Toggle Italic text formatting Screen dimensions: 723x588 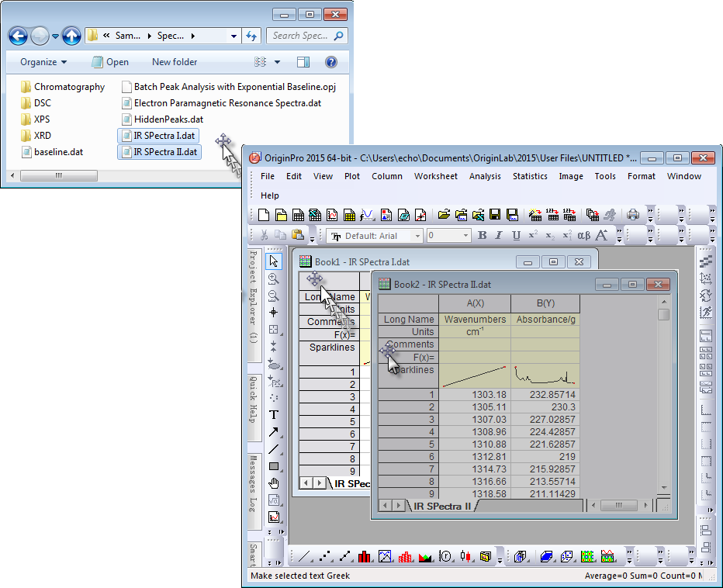(499, 235)
